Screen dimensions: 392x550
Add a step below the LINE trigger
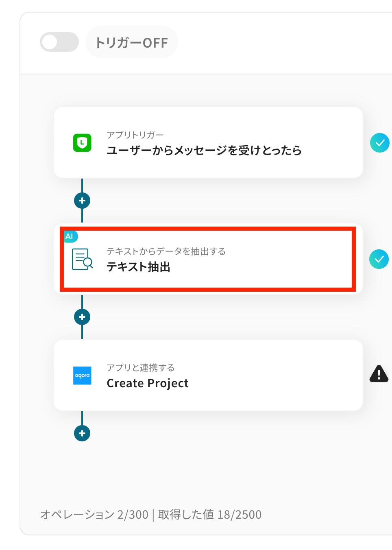(x=82, y=201)
